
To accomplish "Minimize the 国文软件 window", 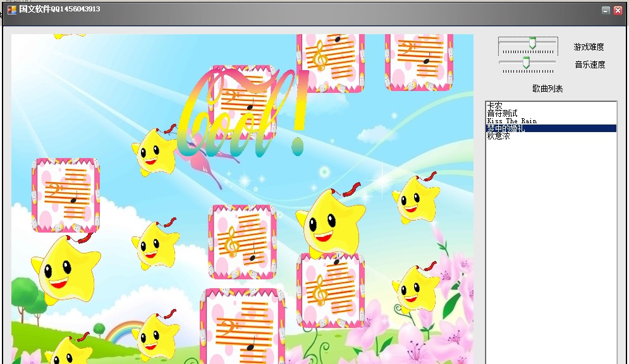I will [606, 10].
